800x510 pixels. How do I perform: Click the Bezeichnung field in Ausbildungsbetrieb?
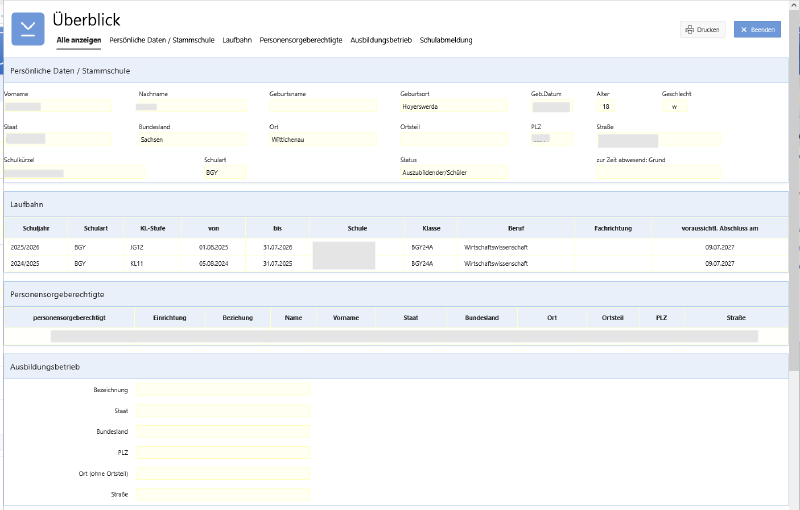[222, 389]
